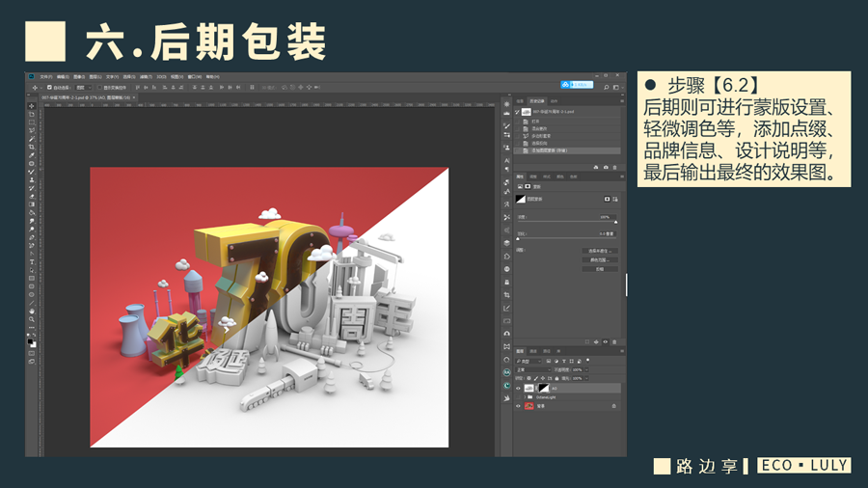Screen dimensions: 868x488
Task: Create new snapshot via camera icon
Action: [x=606, y=167]
